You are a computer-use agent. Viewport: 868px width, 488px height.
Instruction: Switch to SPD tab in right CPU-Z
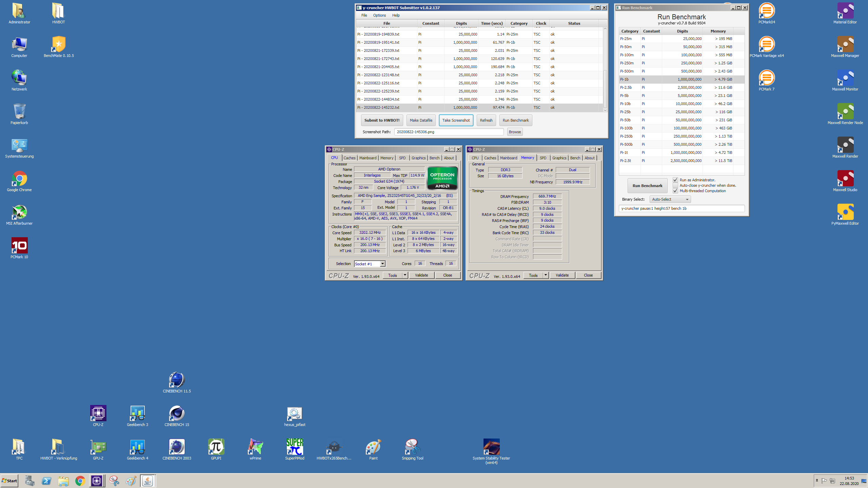543,158
